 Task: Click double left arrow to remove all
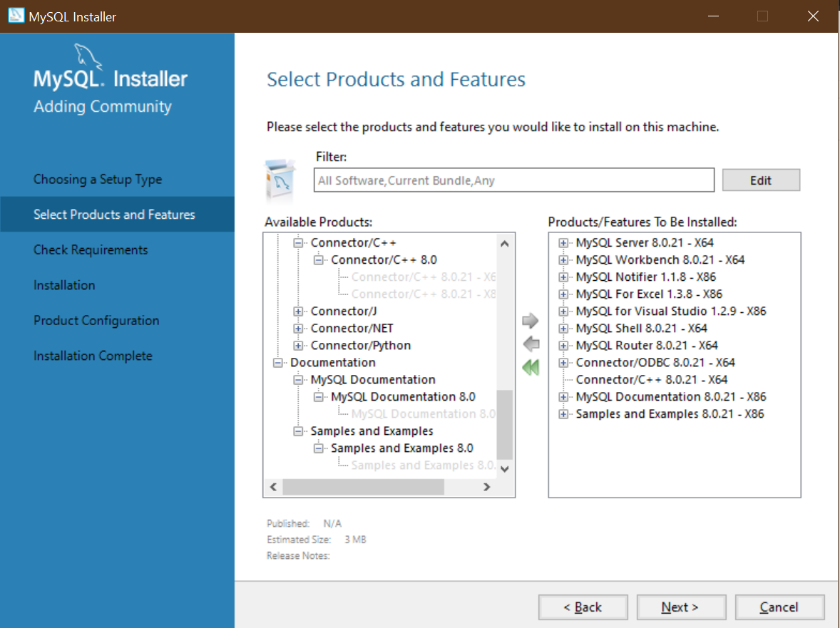point(531,367)
